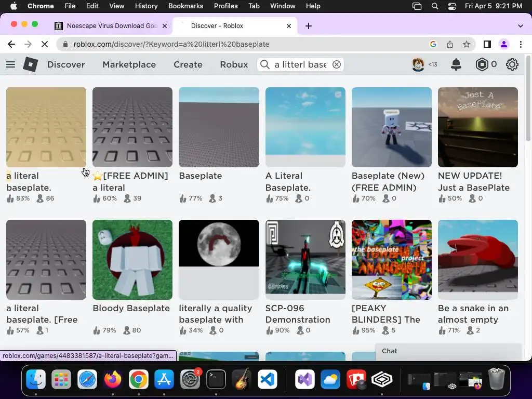This screenshot has height=399, width=532.
Task: Open the literally a quality baseplate thumbnail
Action: [x=219, y=260]
